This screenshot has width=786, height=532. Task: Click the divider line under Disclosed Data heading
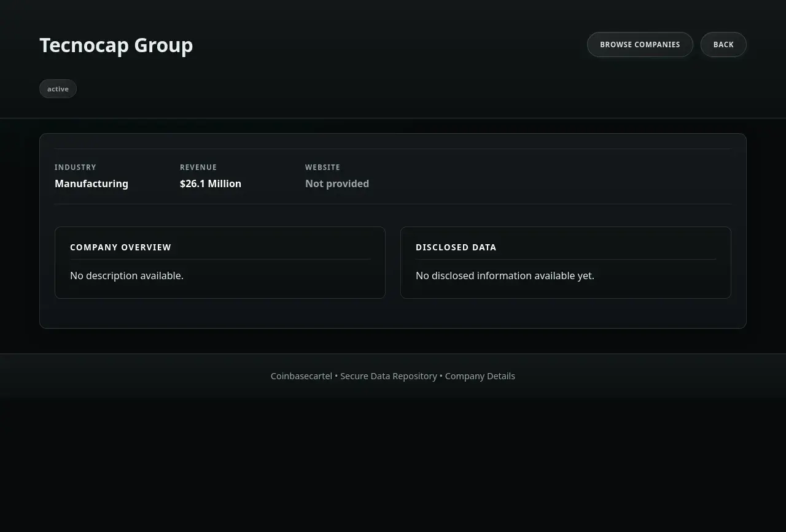[x=566, y=260]
